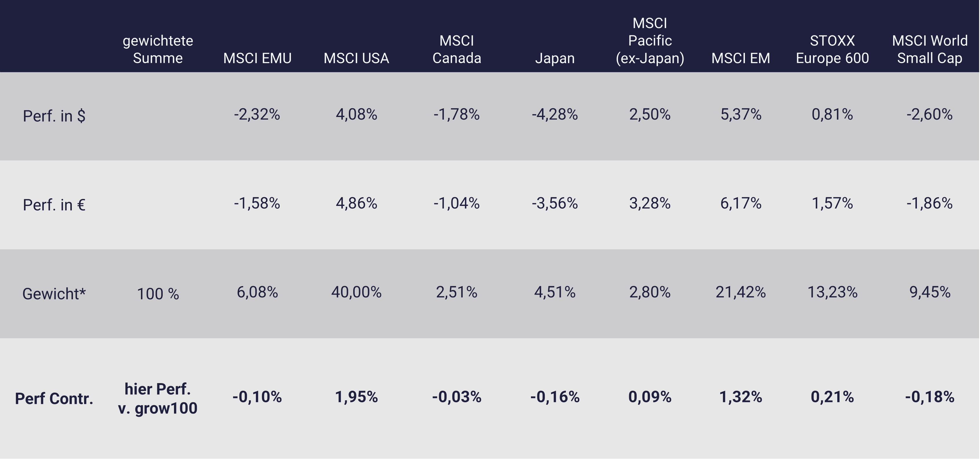Click the Perf. in € row label
This screenshot has width=980, height=459.
click(54, 205)
